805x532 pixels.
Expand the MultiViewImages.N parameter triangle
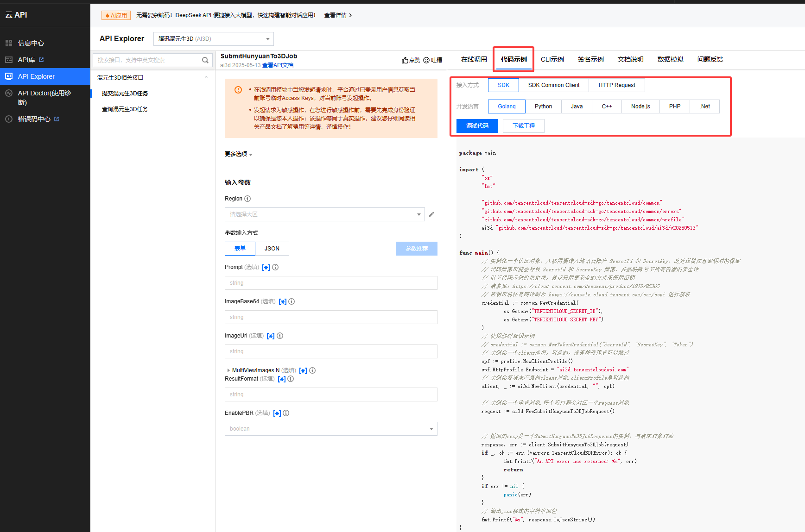pos(228,370)
